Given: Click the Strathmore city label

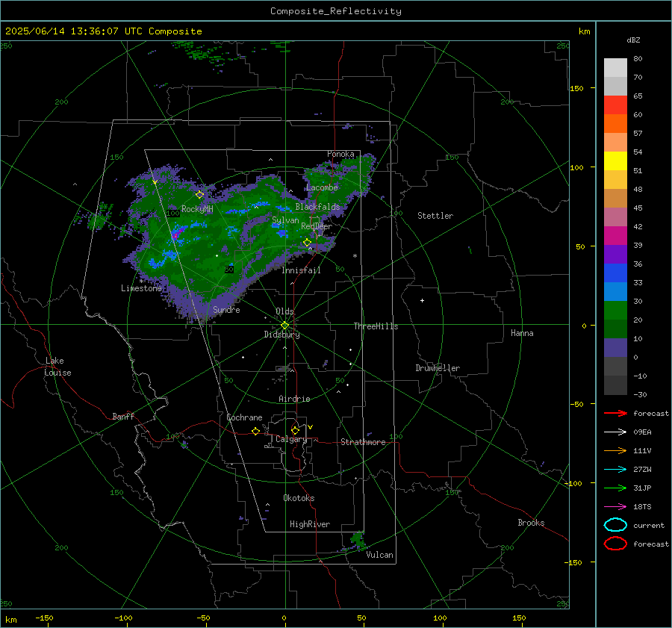Looking at the screenshot, I should [363, 442].
